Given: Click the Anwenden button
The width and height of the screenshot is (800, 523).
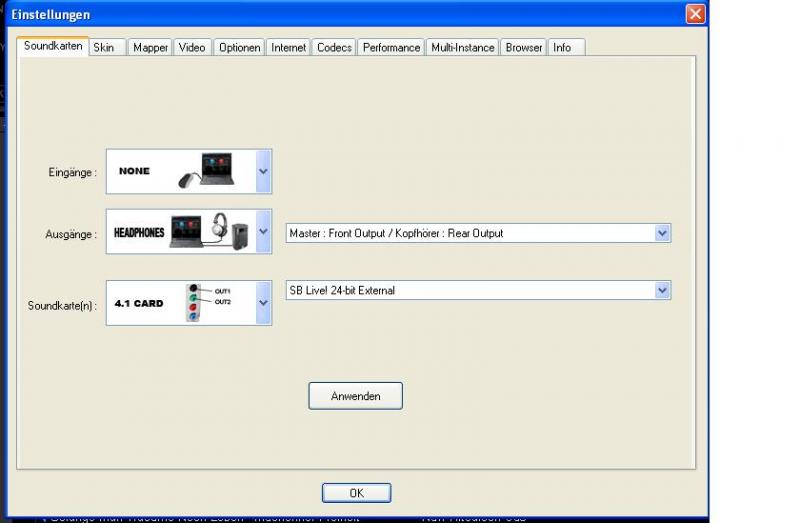Looking at the screenshot, I should pyautogui.click(x=356, y=396).
